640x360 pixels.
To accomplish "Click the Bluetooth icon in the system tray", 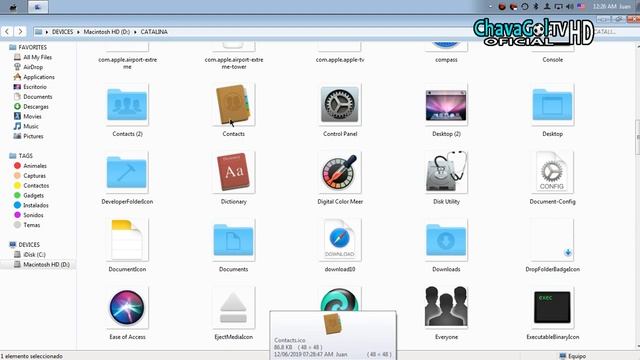I will click(x=536, y=7).
